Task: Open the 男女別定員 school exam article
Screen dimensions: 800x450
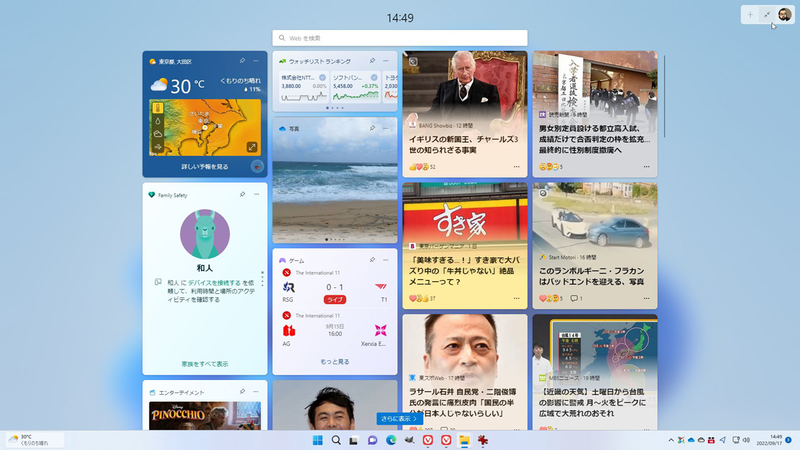Action: click(x=595, y=114)
